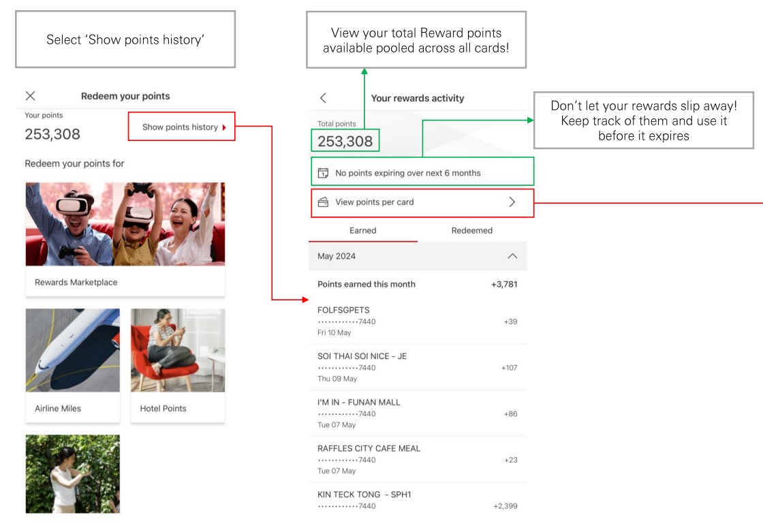Open the RAFFLES CITY CAFE MEAL transaction

pyautogui.click(x=417, y=460)
